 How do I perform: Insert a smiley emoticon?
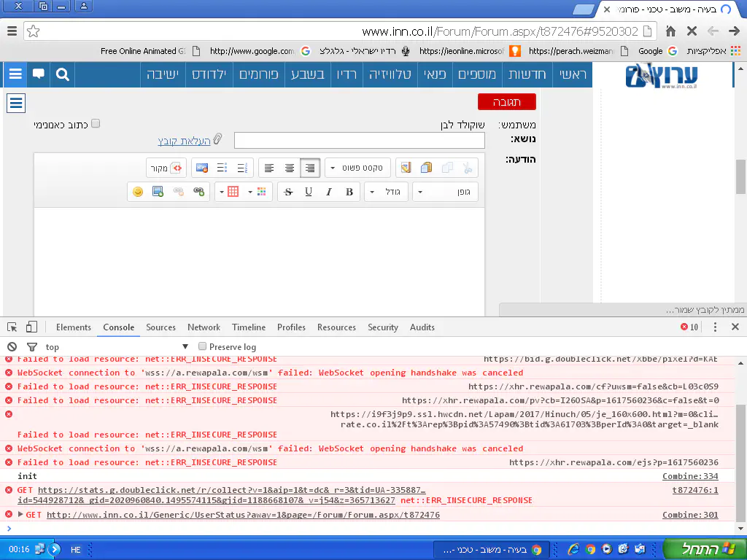pos(138,192)
